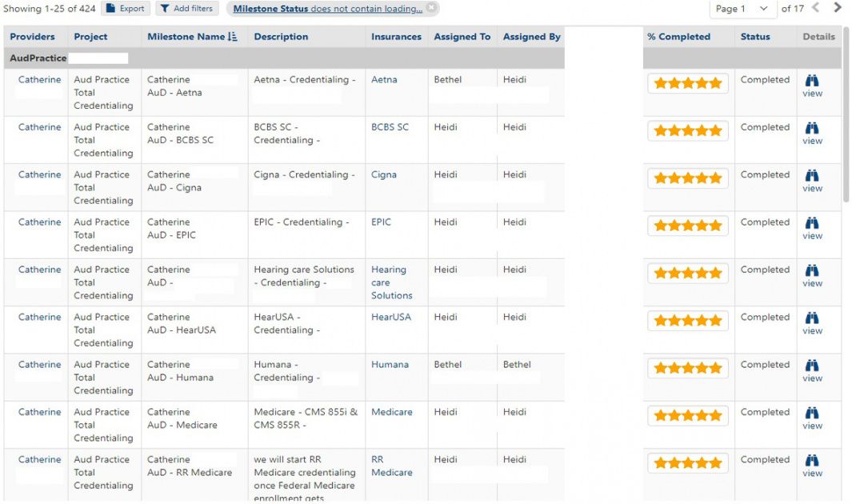Click the vertical table scrollbar
The height and width of the screenshot is (504, 852).
846,120
